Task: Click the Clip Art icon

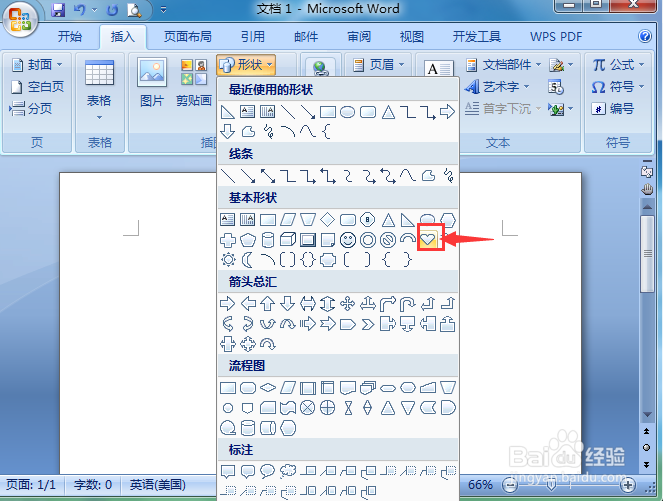Action: point(194,83)
